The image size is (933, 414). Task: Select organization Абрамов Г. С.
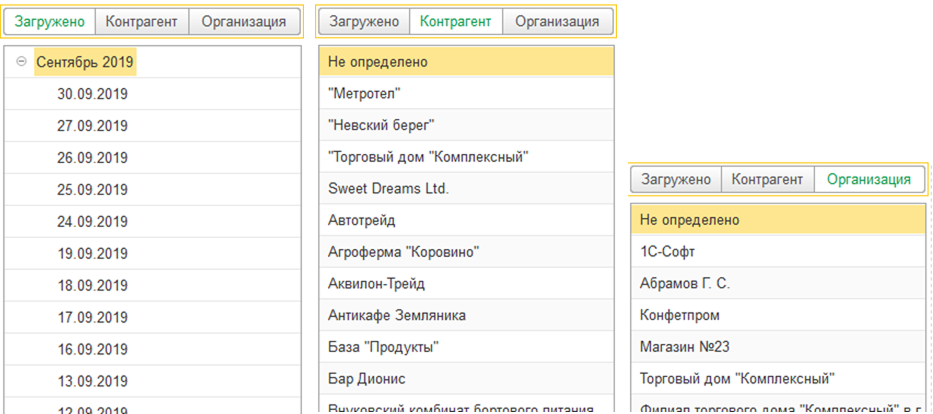click(778, 284)
